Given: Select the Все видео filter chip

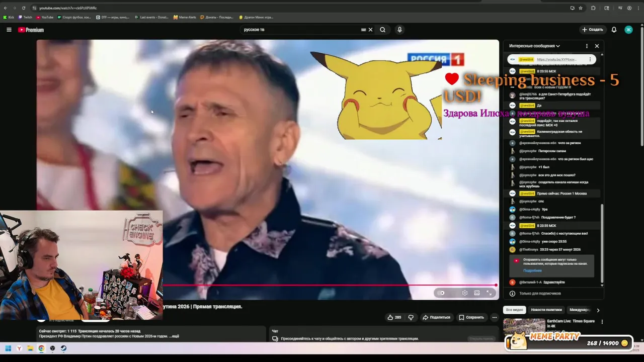Looking at the screenshot, I should tap(514, 310).
